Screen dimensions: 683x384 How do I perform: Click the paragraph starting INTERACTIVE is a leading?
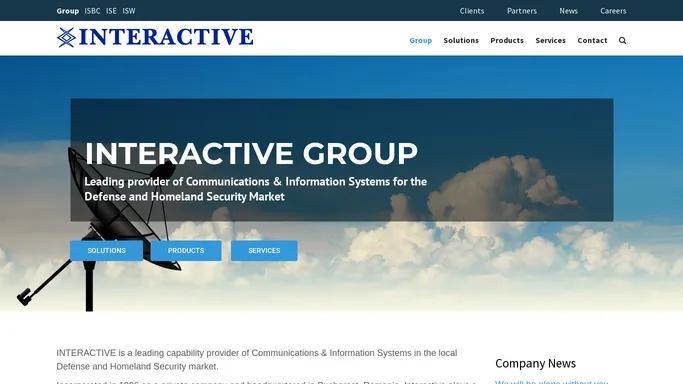click(257, 360)
